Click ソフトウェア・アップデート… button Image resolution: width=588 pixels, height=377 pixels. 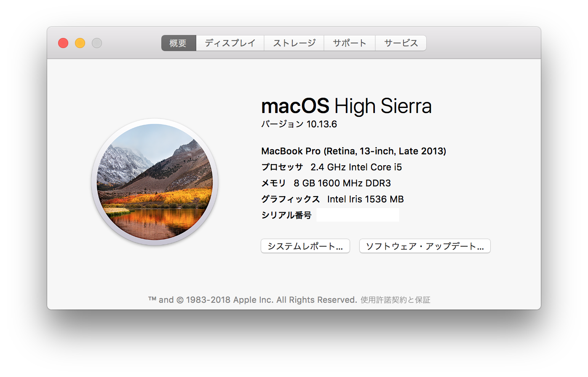coord(425,246)
